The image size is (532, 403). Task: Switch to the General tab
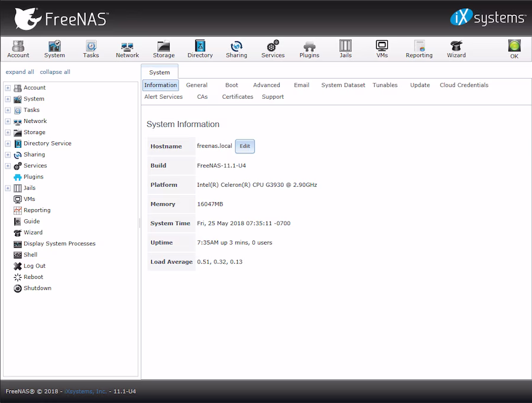click(x=196, y=85)
